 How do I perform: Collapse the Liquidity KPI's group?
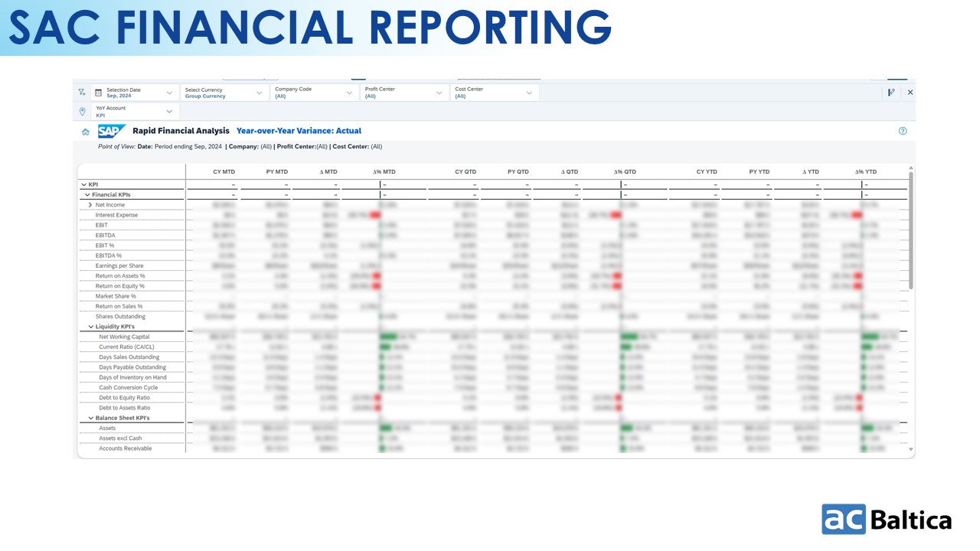91,327
